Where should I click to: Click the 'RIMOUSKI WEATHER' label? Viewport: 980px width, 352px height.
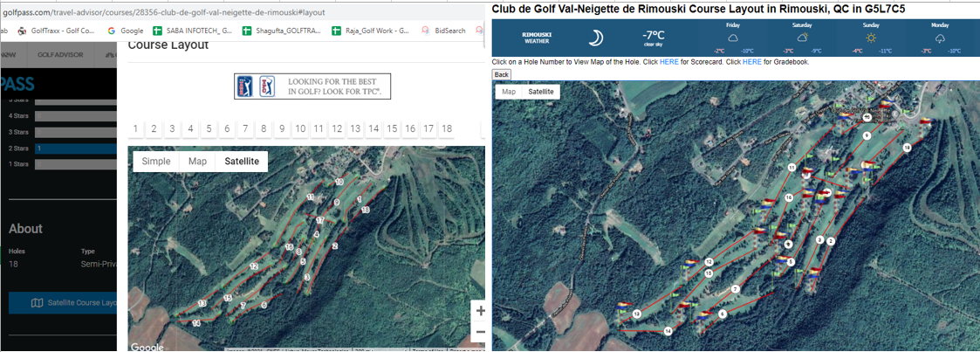(537, 38)
